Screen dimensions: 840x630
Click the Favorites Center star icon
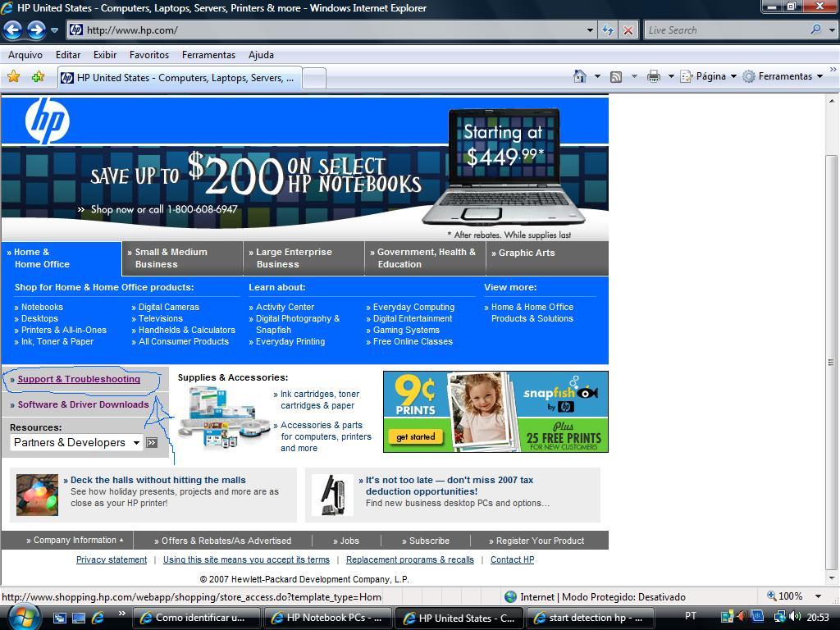(x=13, y=76)
